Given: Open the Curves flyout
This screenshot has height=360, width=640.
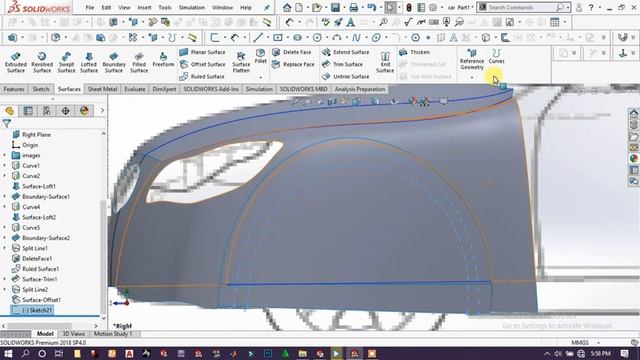Looking at the screenshot, I should tap(496, 56).
